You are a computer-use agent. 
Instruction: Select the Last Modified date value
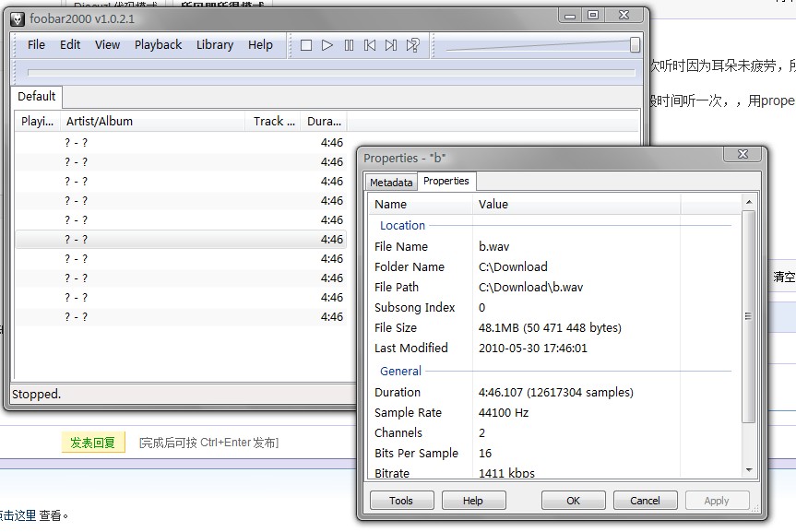532,349
